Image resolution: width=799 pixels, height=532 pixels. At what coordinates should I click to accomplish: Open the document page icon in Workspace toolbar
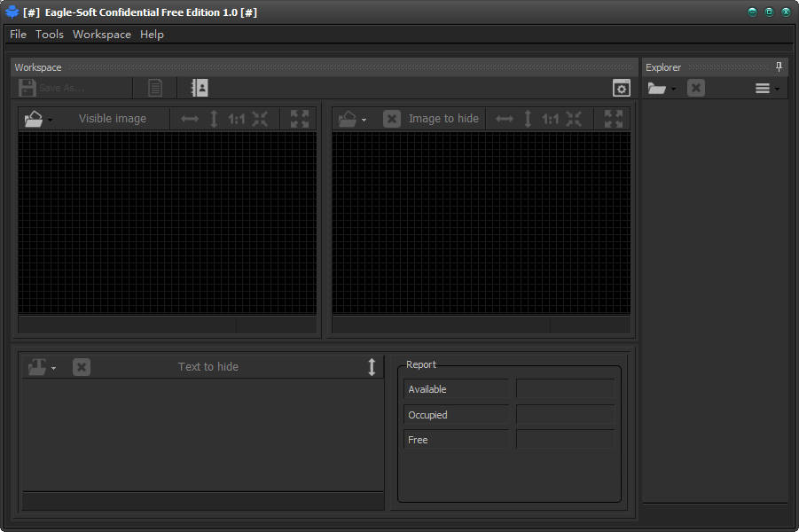click(155, 88)
